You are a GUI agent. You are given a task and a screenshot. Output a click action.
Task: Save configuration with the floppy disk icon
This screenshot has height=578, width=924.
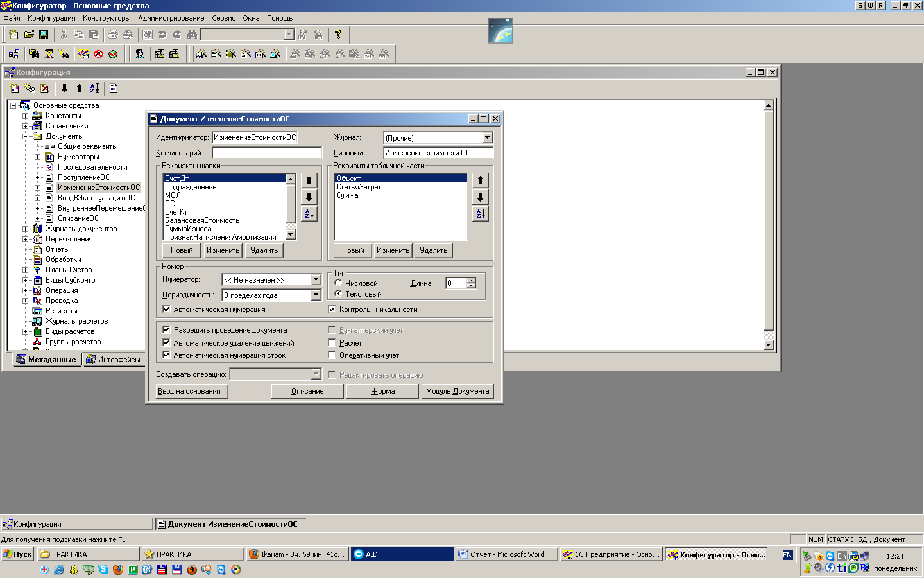44,34
